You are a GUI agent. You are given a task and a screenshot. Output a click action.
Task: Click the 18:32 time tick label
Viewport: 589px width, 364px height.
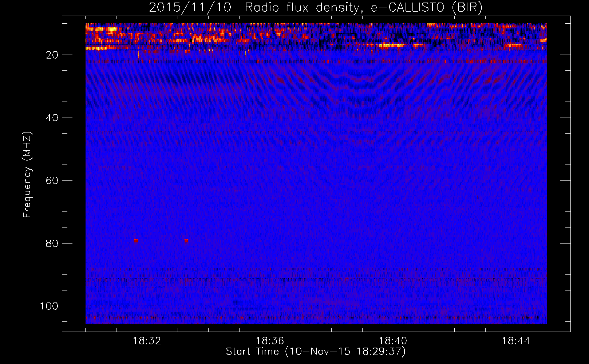[147, 341]
